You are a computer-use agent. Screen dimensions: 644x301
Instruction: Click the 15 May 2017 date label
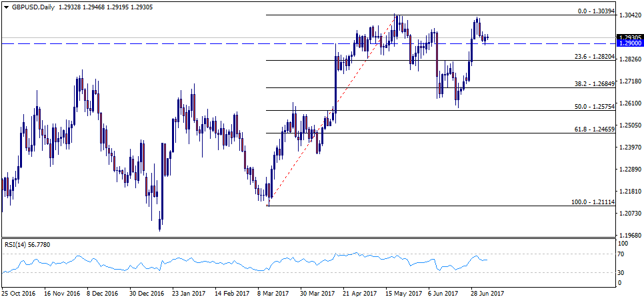click(404, 293)
